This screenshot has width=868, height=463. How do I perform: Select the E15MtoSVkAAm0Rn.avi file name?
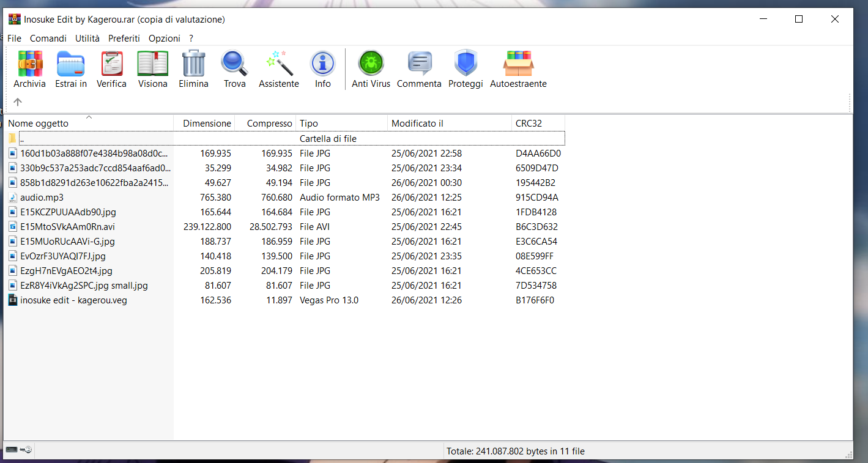coord(67,227)
